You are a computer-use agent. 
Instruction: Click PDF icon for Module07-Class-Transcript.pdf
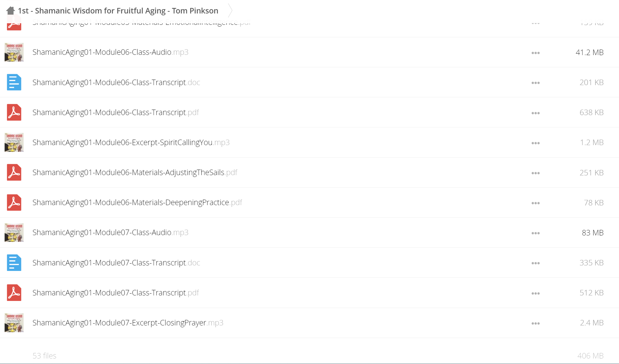14,293
